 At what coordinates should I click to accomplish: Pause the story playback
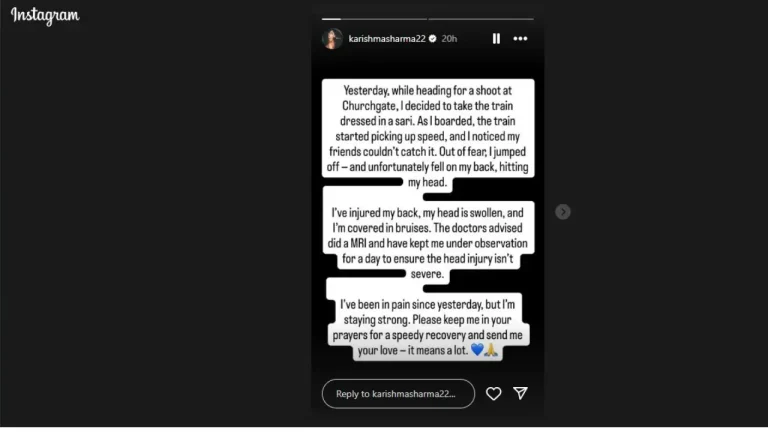(496, 39)
